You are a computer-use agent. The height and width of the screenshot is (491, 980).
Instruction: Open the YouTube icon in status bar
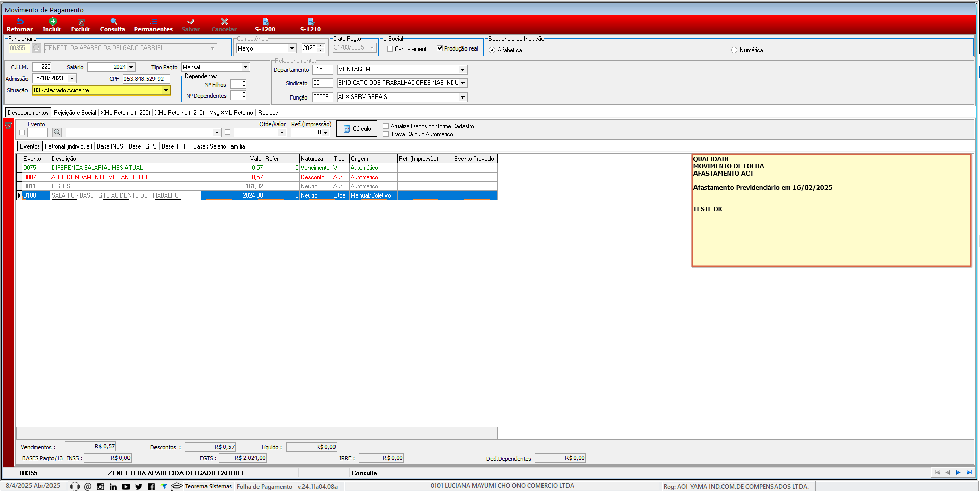coord(126,487)
